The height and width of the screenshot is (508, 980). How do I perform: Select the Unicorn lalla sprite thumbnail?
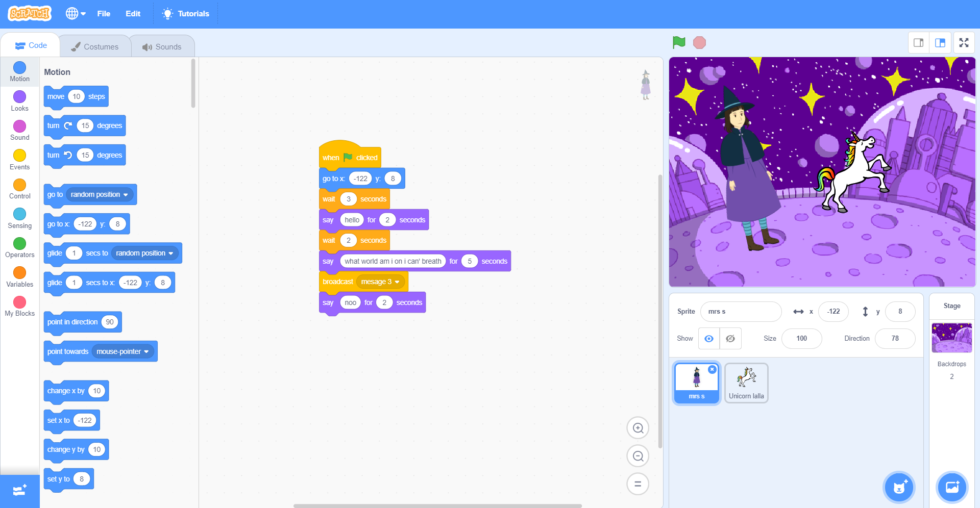pos(746,383)
